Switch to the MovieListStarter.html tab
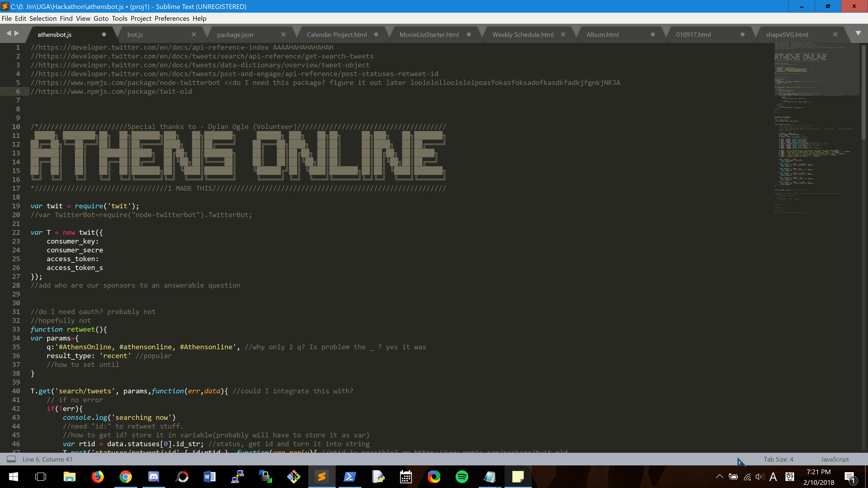 click(429, 35)
